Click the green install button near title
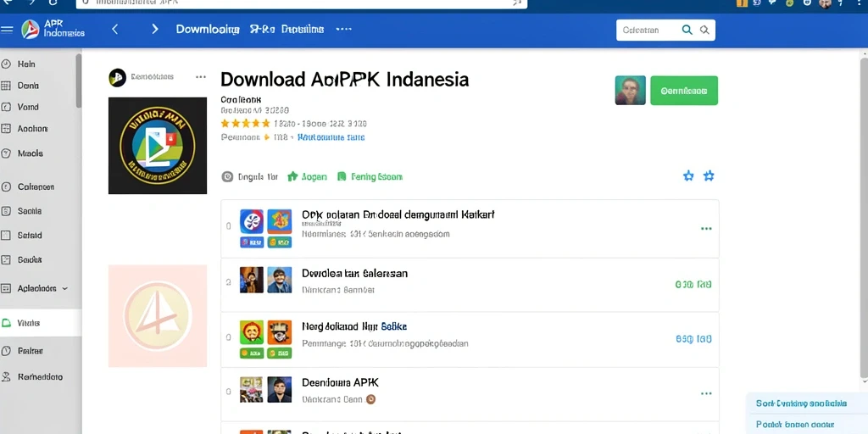This screenshot has height=434, width=868. click(x=684, y=91)
